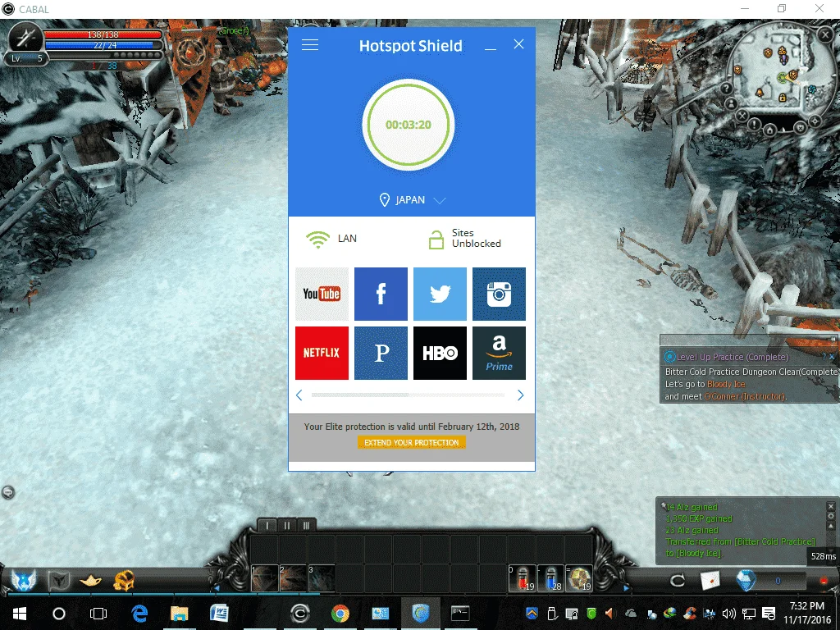The height and width of the screenshot is (630, 840).
Task: Click the character class portrait icon
Action: click(25, 38)
